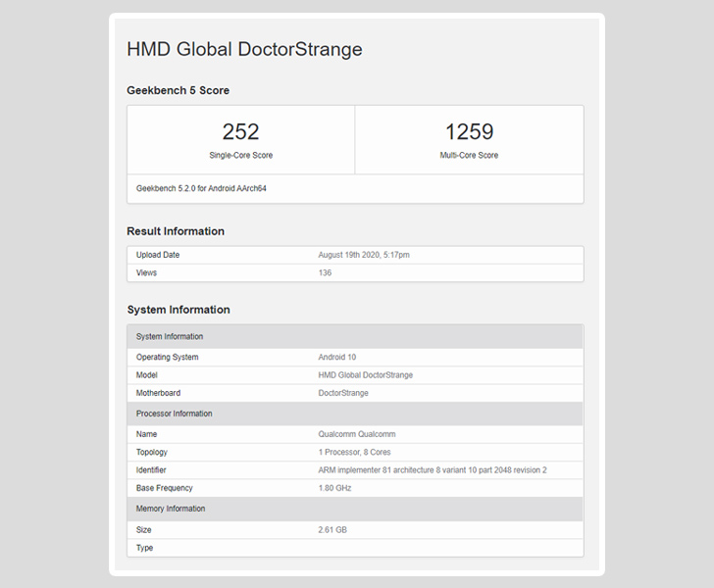Select the ARM implementer 81 identifier value
The width and height of the screenshot is (714, 588).
pyautogui.click(x=433, y=470)
